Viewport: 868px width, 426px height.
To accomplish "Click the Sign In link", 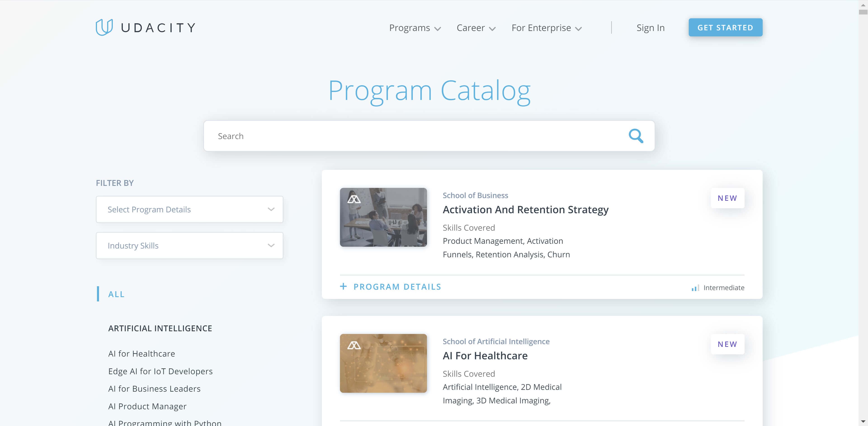I will (x=651, y=27).
